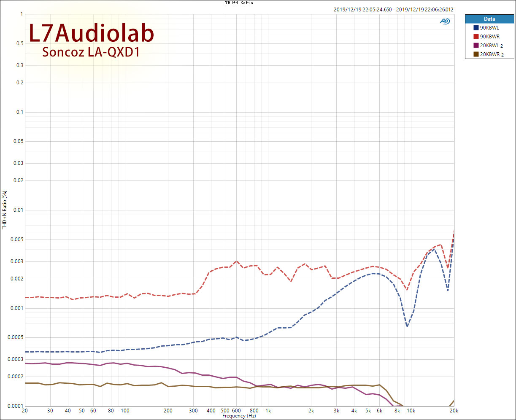The height and width of the screenshot is (420, 516).
Task: Click the 3k frequency axis tick label
Action: pos(336,411)
